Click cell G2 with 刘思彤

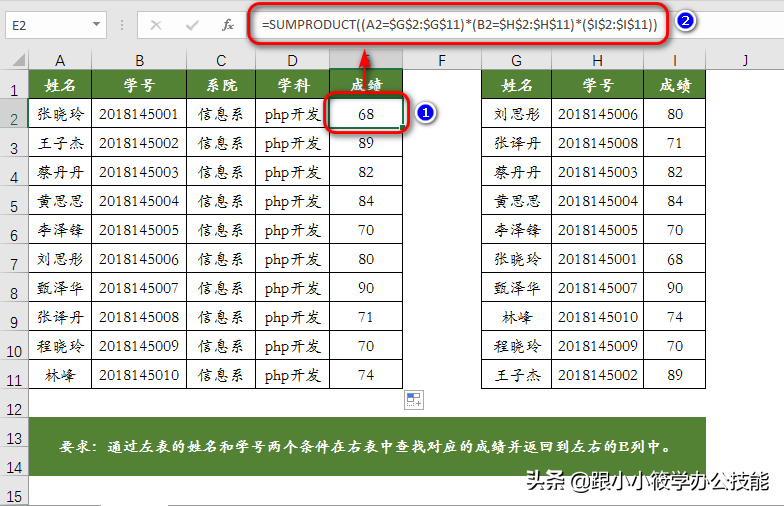(516, 114)
